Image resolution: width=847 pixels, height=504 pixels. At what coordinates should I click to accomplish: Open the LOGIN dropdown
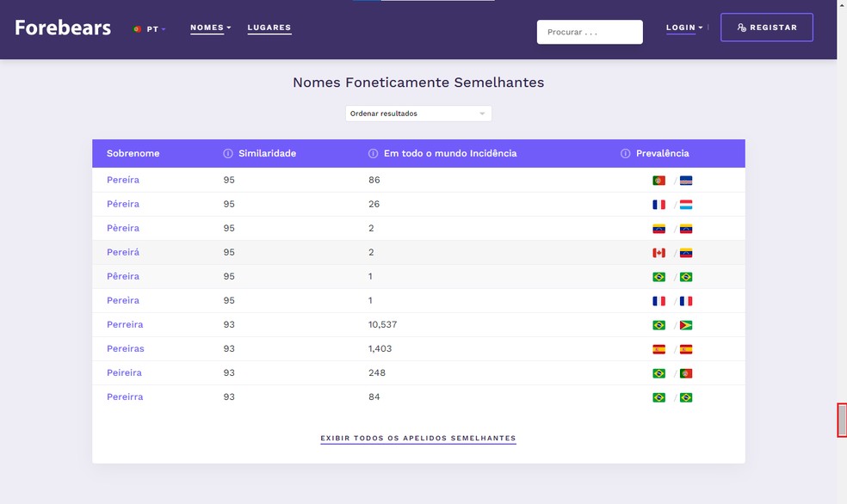pos(682,27)
